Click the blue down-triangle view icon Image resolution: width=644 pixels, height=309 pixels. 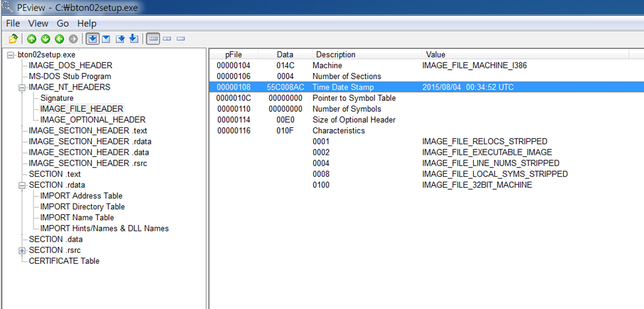pyautogui.click(x=106, y=39)
